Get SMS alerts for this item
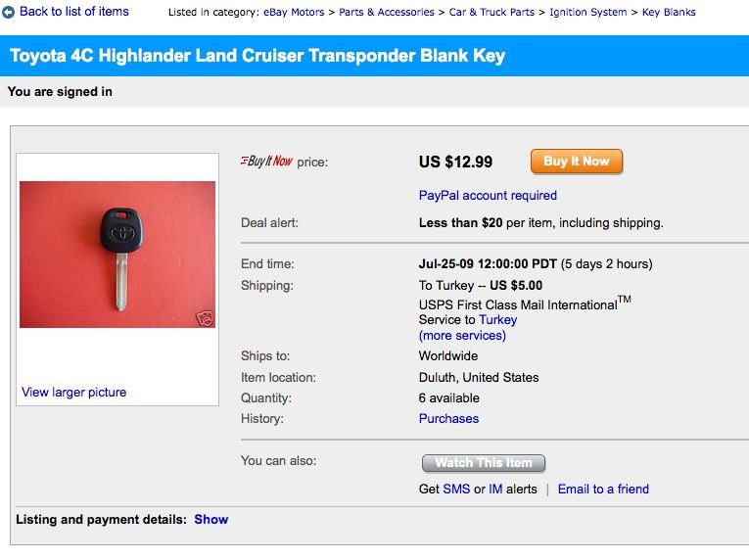The height and width of the screenshot is (560, 749). (x=456, y=490)
